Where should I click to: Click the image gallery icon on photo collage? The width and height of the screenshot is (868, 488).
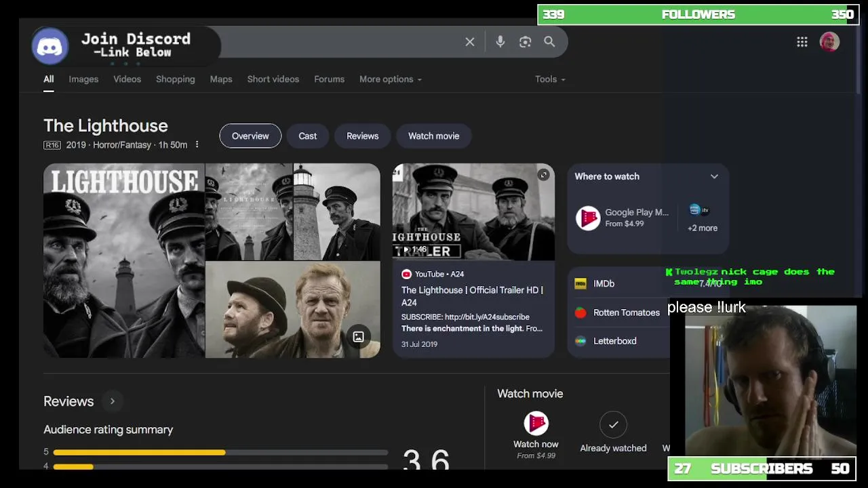tap(358, 337)
